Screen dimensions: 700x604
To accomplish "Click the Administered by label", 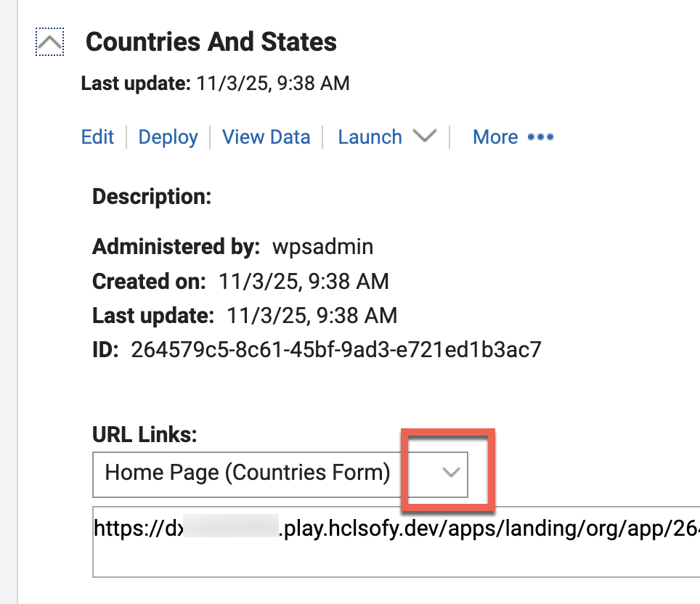I will coord(176,247).
